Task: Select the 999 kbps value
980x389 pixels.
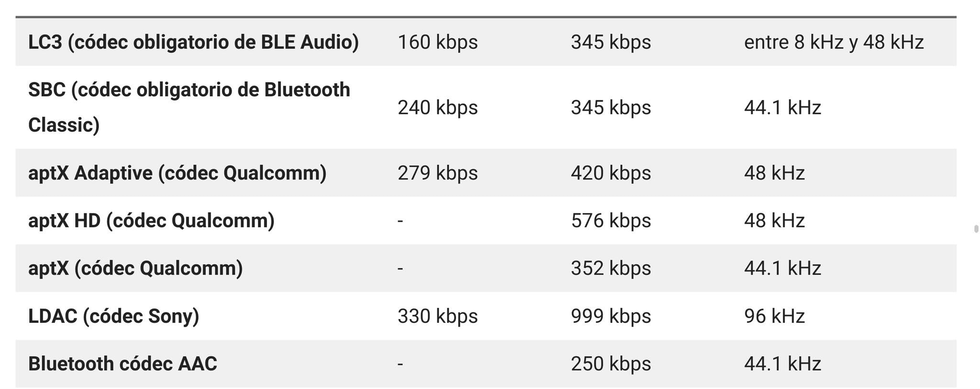Action: pyautogui.click(x=611, y=316)
